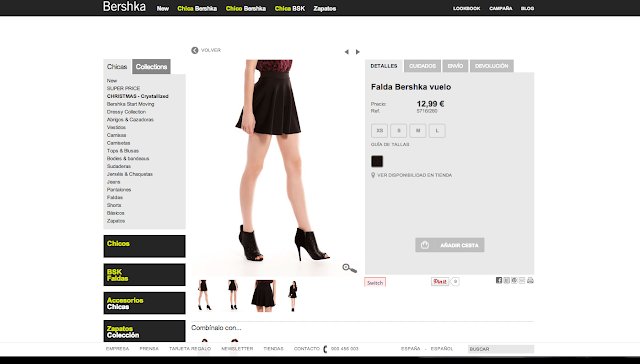Zoom the product image with the magnifier
This screenshot has width=640, height=364.
[349, 268]
